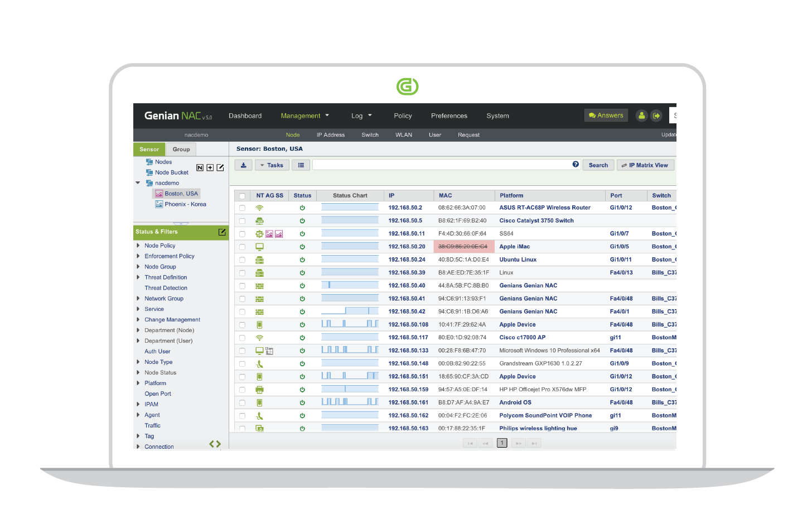Click the VoIP phone icon for 192.168.50.148

point(259,363)
